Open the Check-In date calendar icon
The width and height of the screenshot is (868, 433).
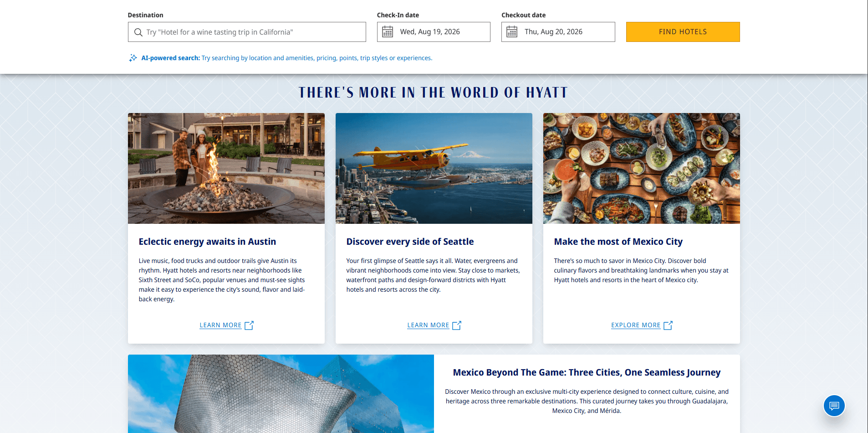tap(388, 32)
